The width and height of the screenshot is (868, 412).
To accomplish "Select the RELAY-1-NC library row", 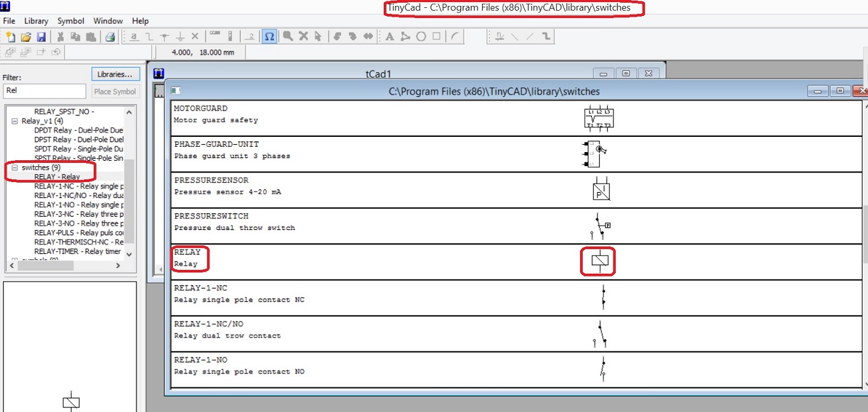I will pos(516,298).
